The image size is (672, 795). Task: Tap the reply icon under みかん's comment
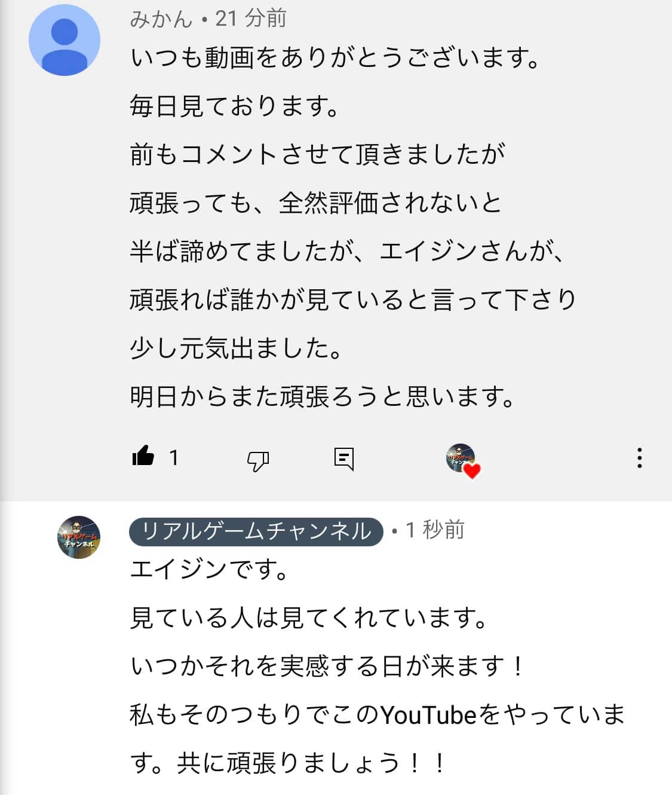point(343,458)
